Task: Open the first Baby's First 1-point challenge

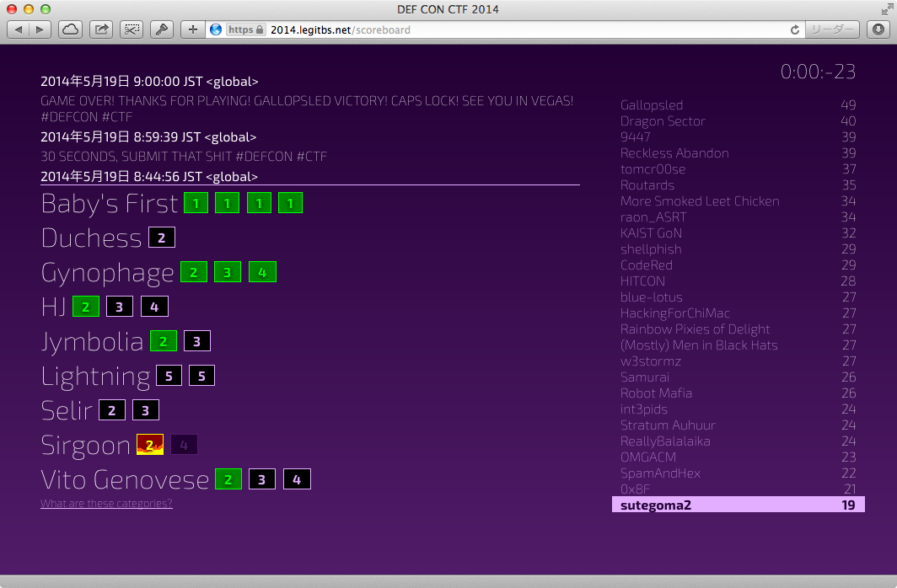Action: click(196, 203)
